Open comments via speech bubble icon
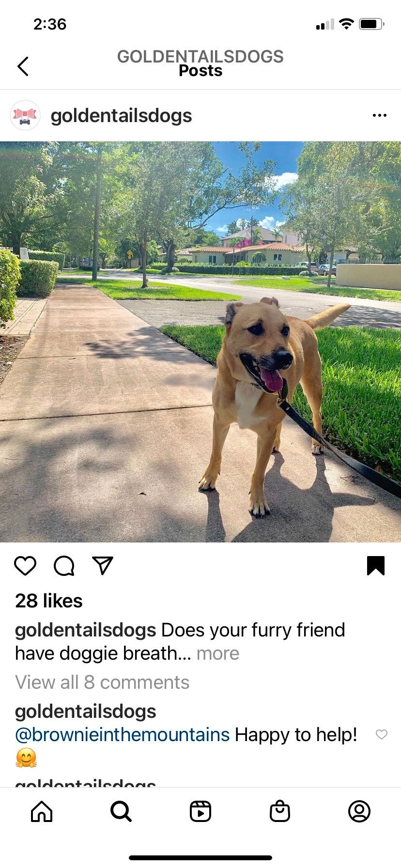Screen dimensions: 401x868 click(64, 565)
